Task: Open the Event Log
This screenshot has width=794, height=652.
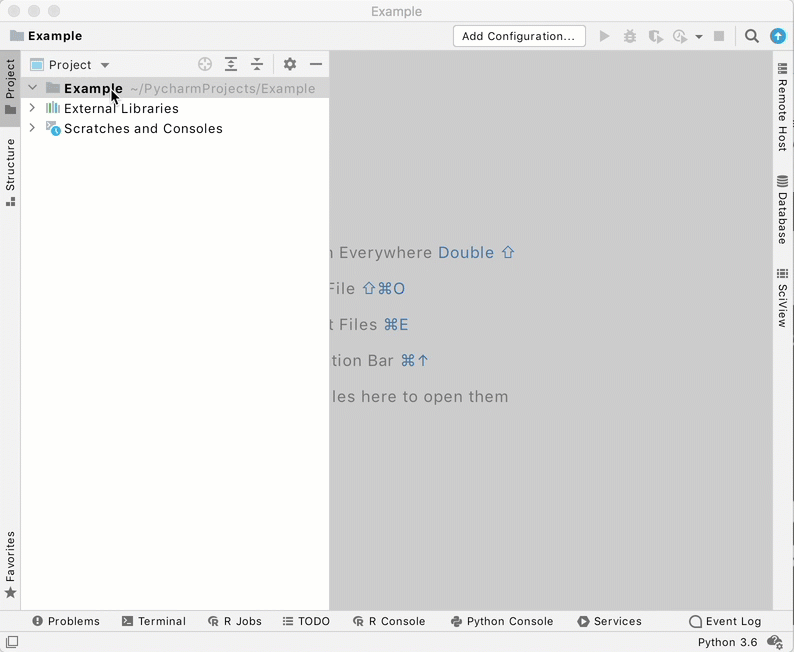Action: (x=725, y=621)
